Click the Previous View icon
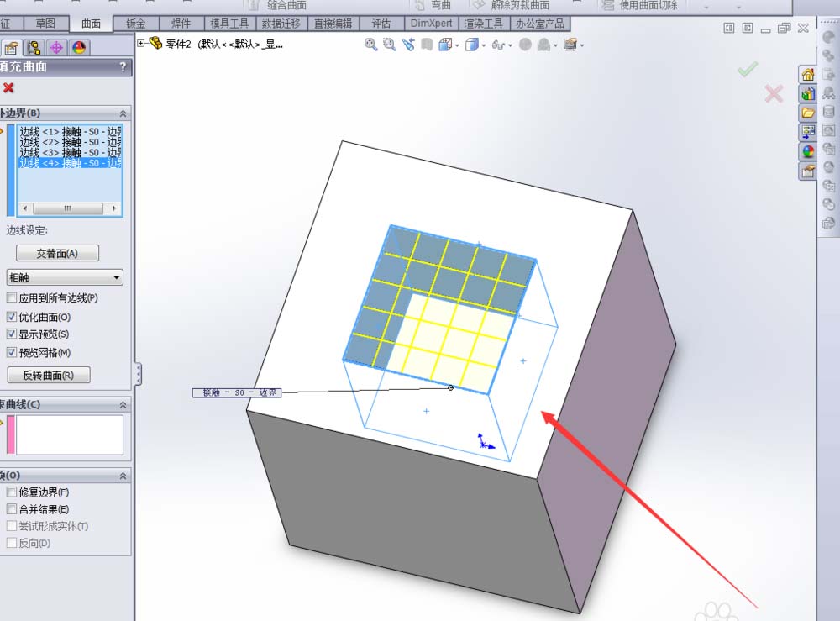The height and width of the screenshot is (621, 840). coord(408,45)
